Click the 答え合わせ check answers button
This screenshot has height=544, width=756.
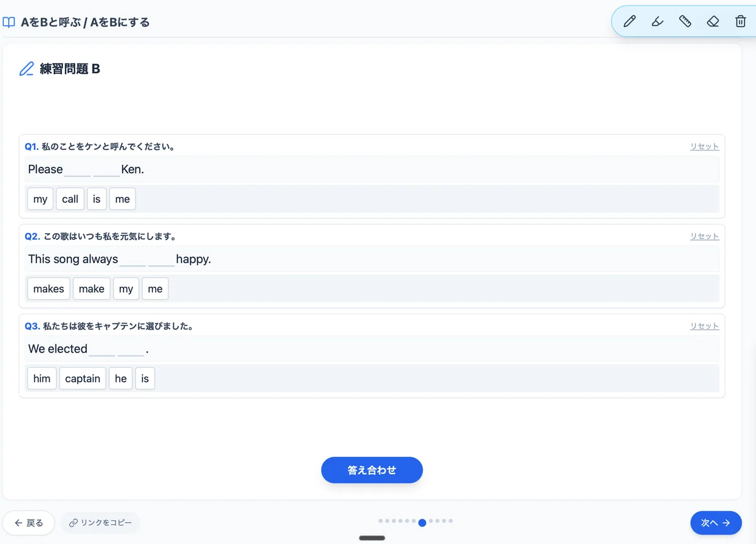[372, 470]
